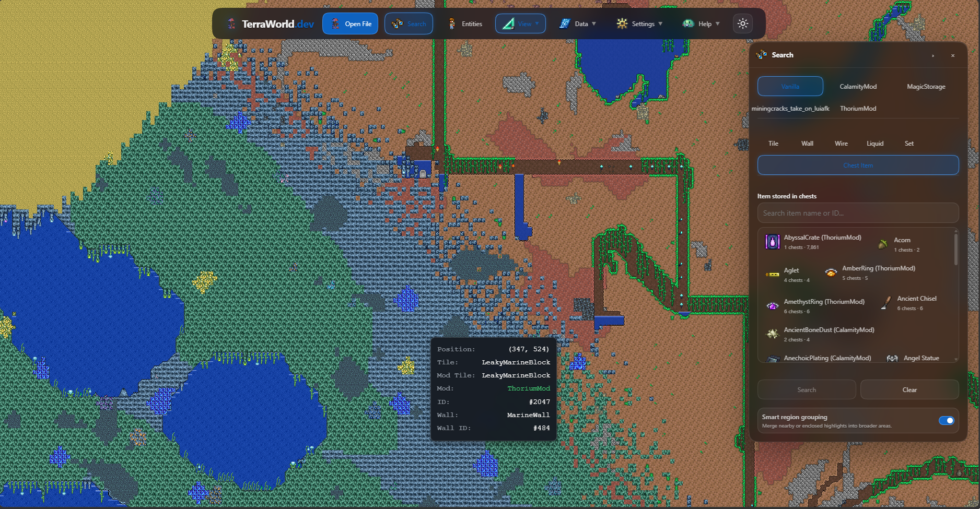Image resolution: width=980 pixels, height=509 pixels.
Task: Click the Settings sun-gear icon
Action: [622, 23]
